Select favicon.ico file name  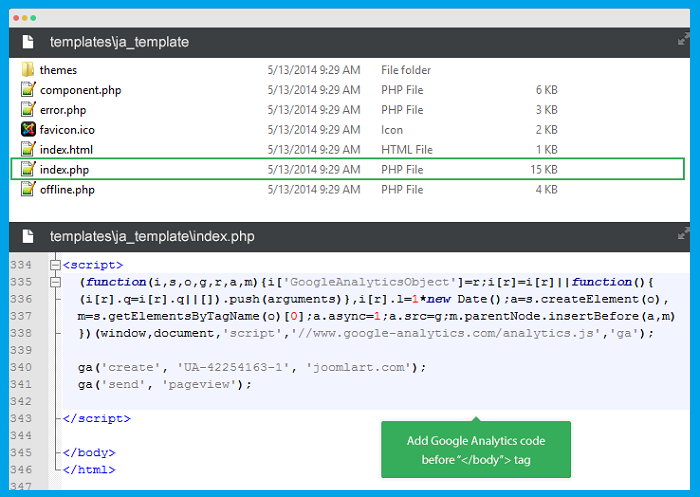click(x=67, y=130)
